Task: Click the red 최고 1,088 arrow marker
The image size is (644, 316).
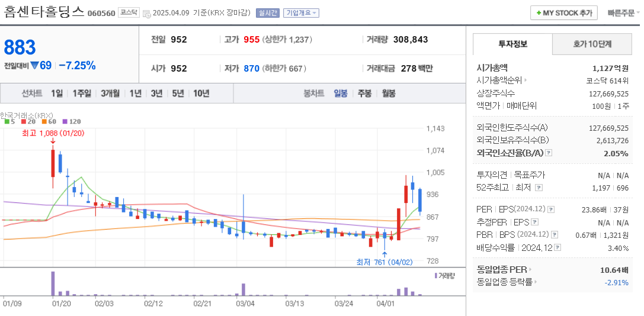Action: (53, 141)
